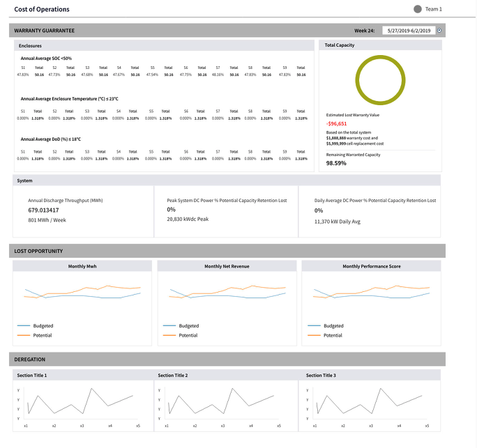This screenshot has height=448, width=477.
Task: Click the Peak System DC Power label
Action: [227, 201]
